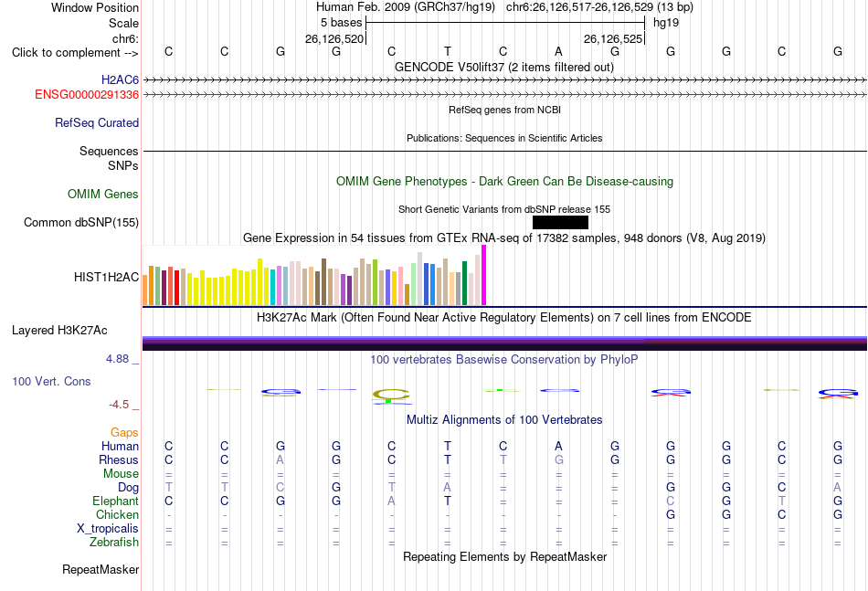This screenshot has width=868, height=591.
Task: Click the 26,126,525 position label
Action: 613,38
